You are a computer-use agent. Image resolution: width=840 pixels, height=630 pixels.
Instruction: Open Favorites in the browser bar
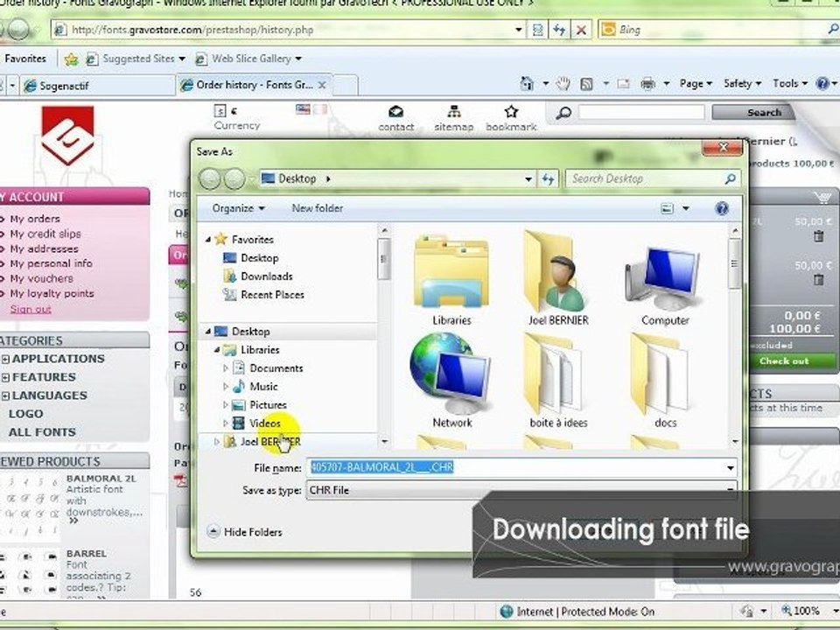(24, 59)
